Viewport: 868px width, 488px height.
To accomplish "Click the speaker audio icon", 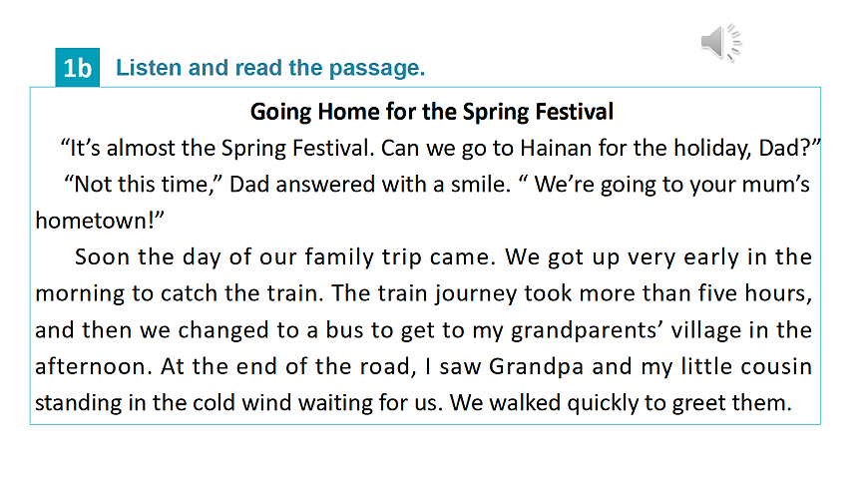I will tap(719, 42).
